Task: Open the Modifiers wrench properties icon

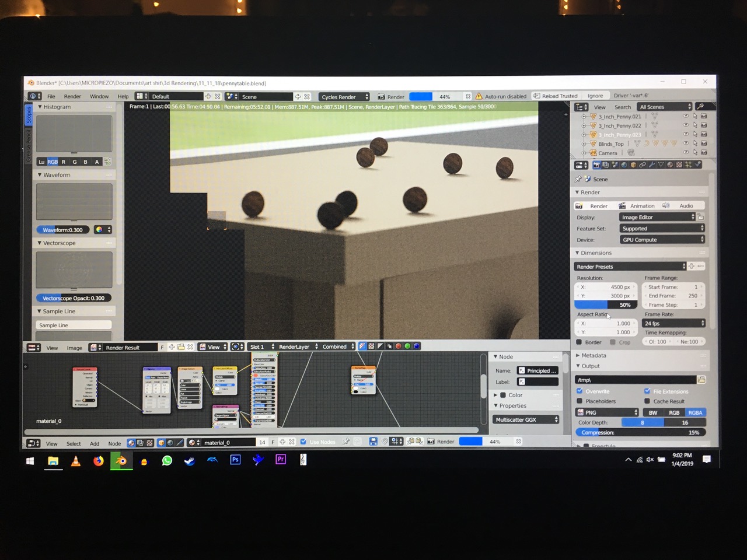Action: (x=652, y=164)
